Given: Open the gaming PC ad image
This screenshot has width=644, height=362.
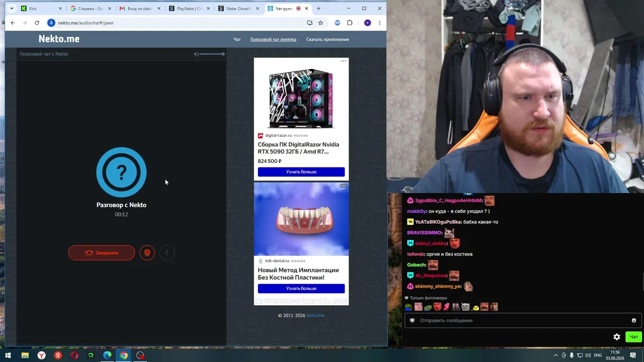Looking at the screenshot, I should (x=301, y=99).
